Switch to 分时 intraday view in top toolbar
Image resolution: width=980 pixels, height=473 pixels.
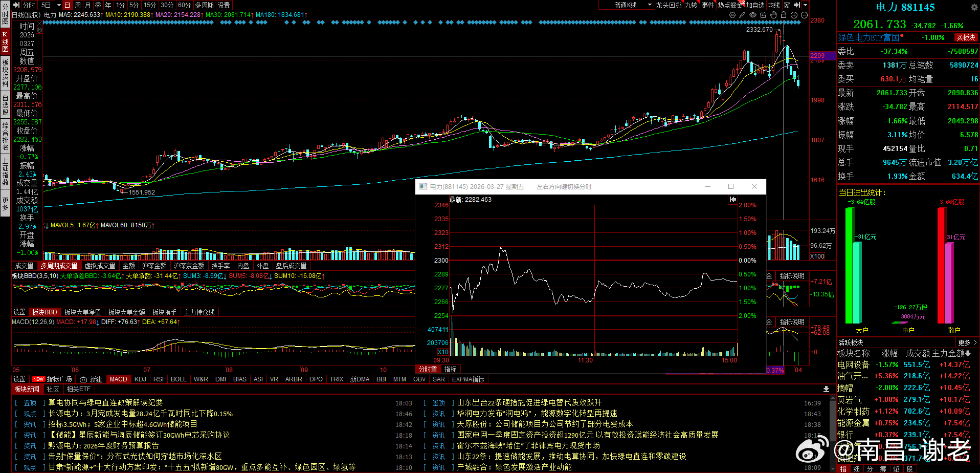(x=29, y=5)
